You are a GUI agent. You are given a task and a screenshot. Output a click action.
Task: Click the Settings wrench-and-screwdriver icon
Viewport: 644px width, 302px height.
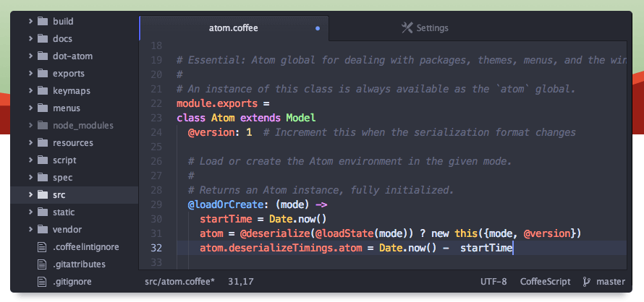point(407,28)
